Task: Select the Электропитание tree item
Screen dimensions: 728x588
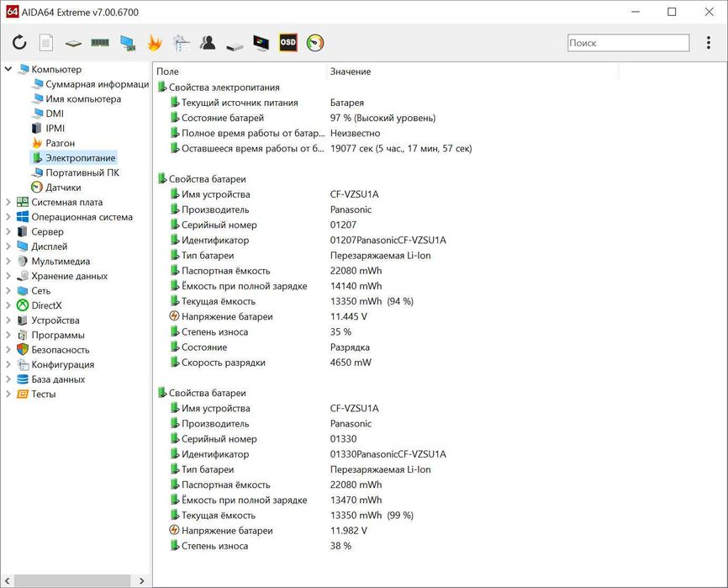Action: pyautogui.click(x=74, y=158)
